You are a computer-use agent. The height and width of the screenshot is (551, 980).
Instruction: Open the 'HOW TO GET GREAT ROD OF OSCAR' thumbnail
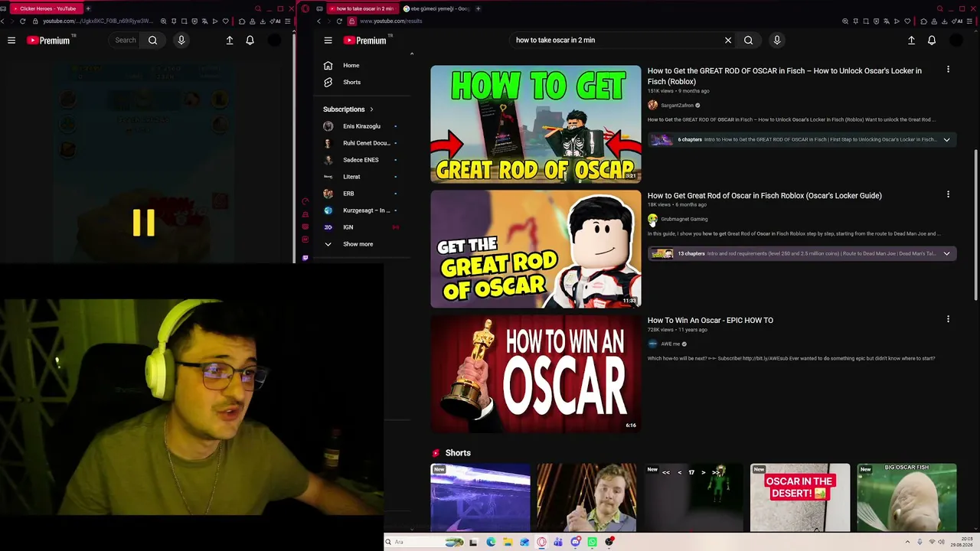[536, 124]
